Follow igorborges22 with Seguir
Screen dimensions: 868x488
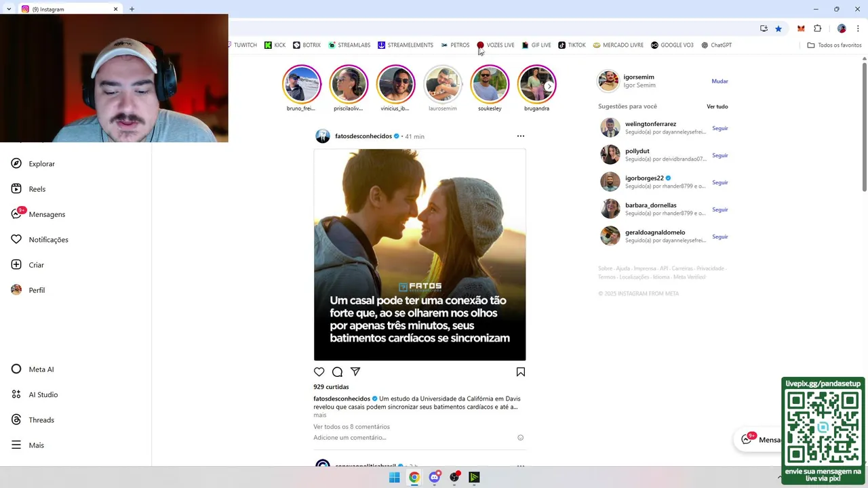pos(720,182)
